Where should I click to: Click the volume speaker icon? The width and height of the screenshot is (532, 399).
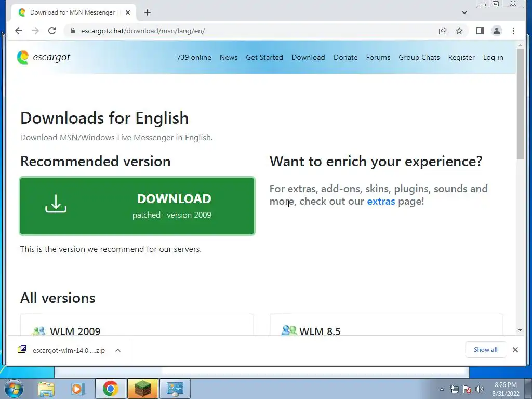tap(480, 389)
